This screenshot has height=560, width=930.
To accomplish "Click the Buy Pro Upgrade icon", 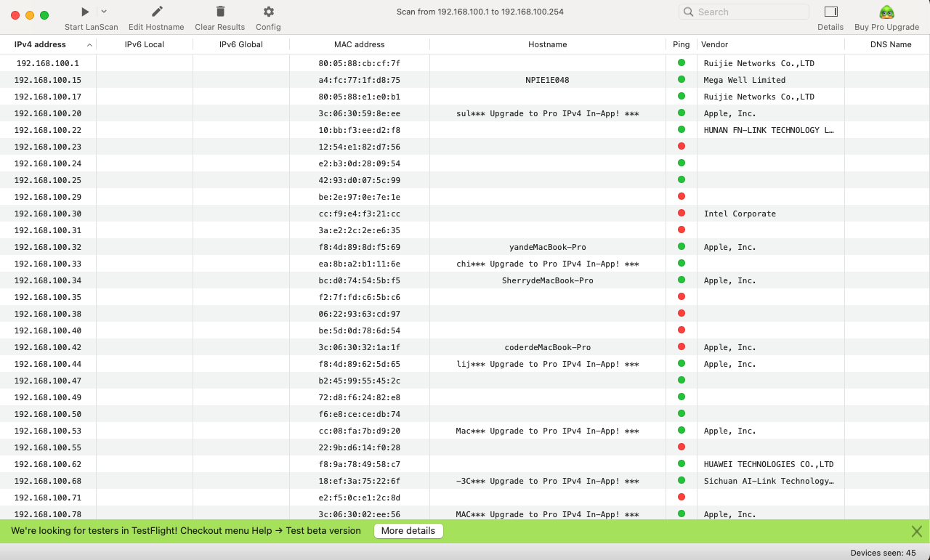I will click(886, 12).
